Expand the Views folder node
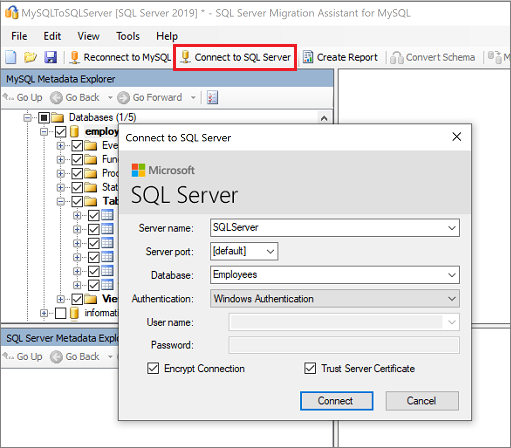The height and width of the screenshot is (448, 511). tap(61, 299)
